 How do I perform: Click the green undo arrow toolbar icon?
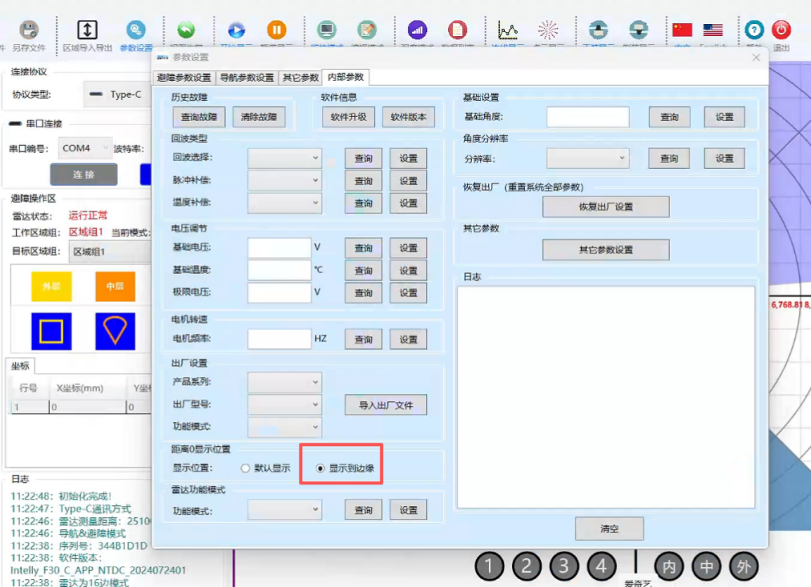[186, 30]
